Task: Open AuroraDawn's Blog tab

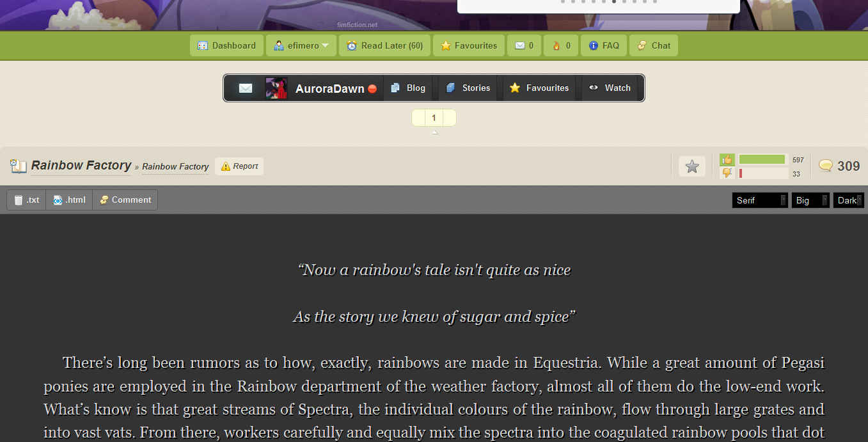Action: point(408,88)
